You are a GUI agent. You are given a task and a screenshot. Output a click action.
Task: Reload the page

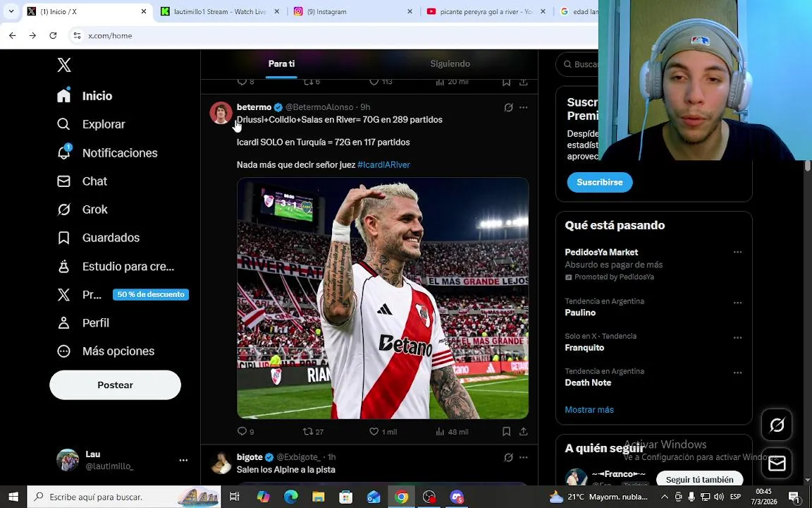[x=53, y=35]
